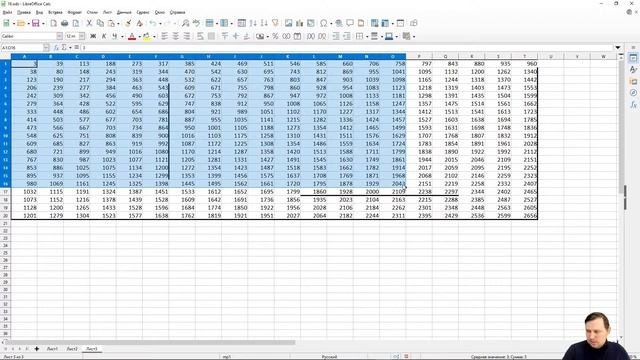Open the sidebar Properties deck
The height and width of the screenshot is (360, 640).
point(633,58)
